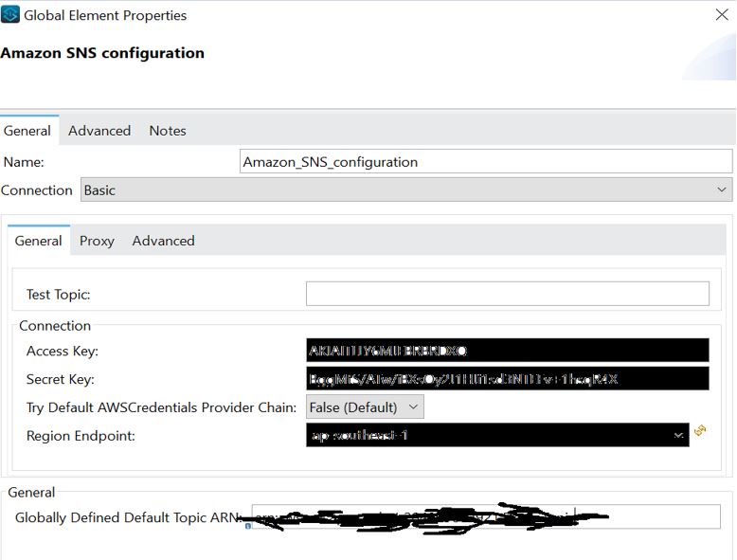The width and height of the screenshot is (737, 560).
Task: Focus the Globally Defined Default Topic ARN field
Action: point(663,517)
